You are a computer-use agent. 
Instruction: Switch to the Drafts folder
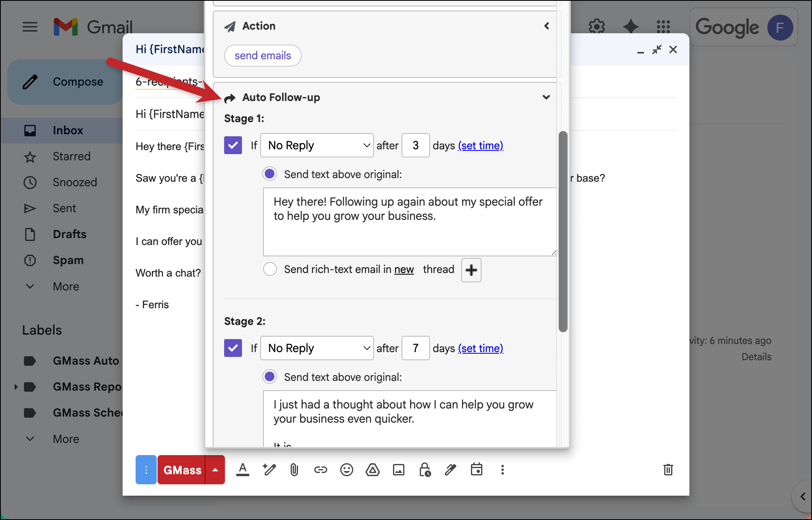click(x=69, y=234)
